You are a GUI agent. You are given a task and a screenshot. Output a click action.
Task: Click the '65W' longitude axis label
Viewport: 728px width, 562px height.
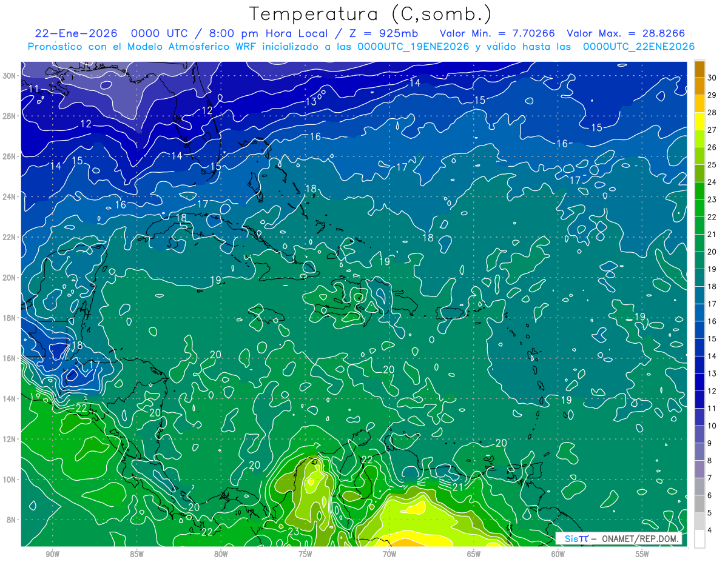pos(474,554)
